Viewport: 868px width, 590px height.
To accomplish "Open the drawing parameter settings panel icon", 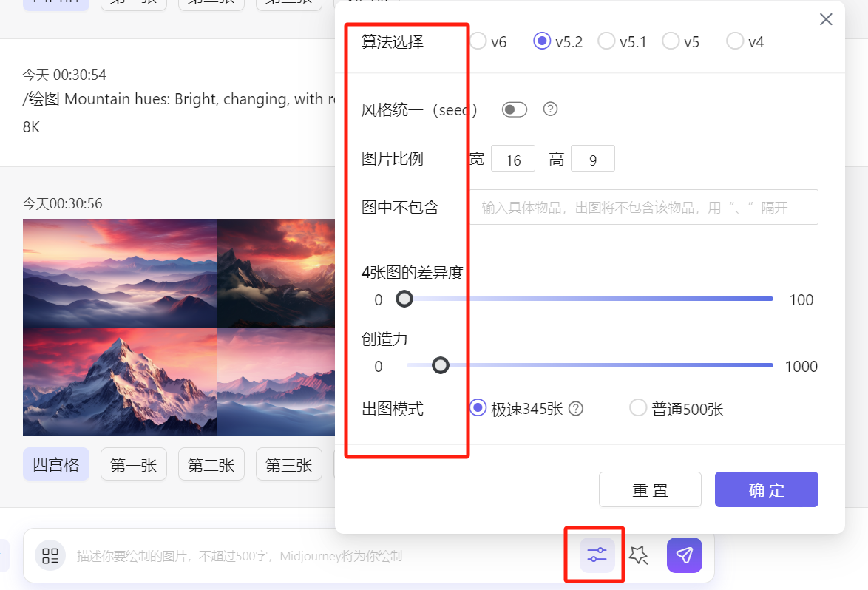I will [594, 555].
